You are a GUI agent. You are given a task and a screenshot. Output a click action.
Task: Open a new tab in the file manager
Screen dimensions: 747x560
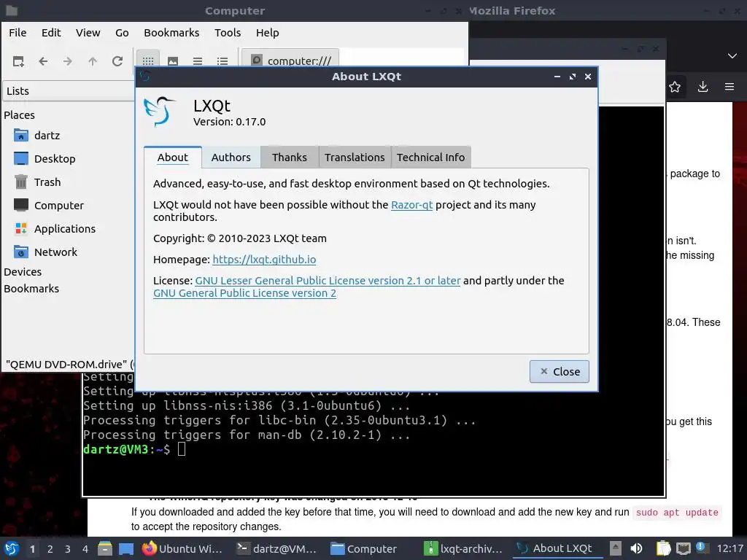[18, 61]
